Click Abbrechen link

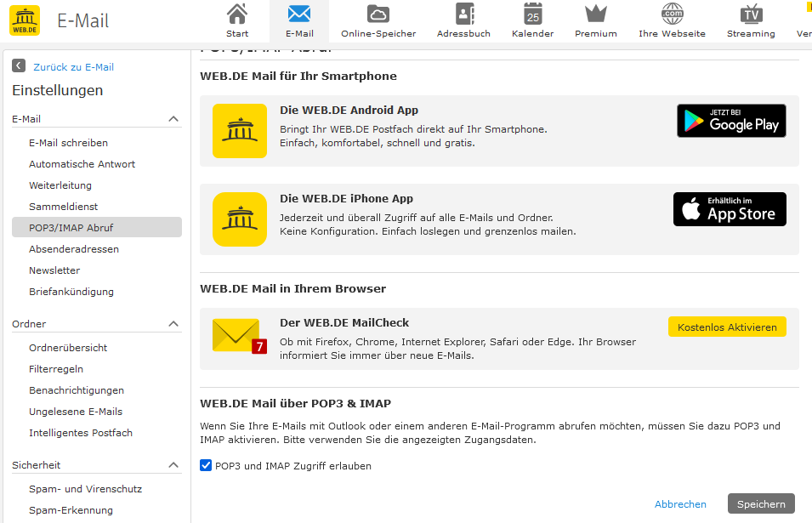[680, 503]
